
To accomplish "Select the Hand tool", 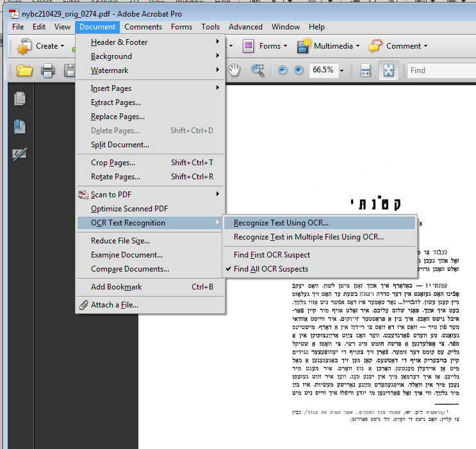I will 234,70.
